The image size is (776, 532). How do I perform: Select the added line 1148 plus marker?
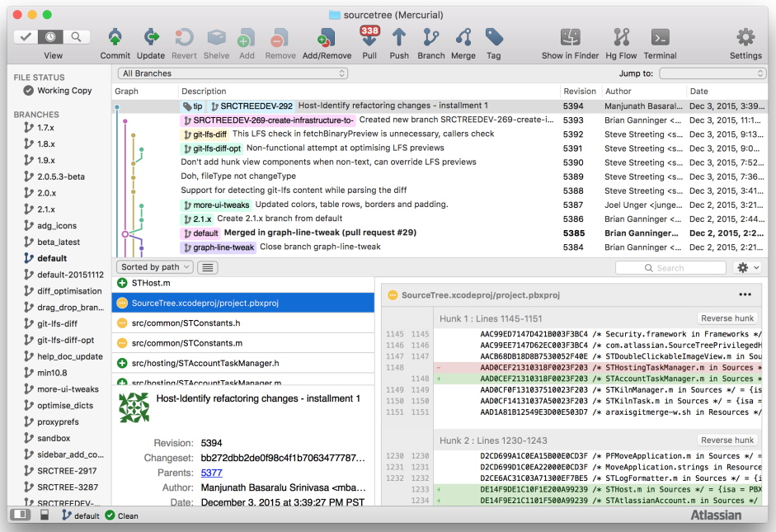[x=439, y=379]
